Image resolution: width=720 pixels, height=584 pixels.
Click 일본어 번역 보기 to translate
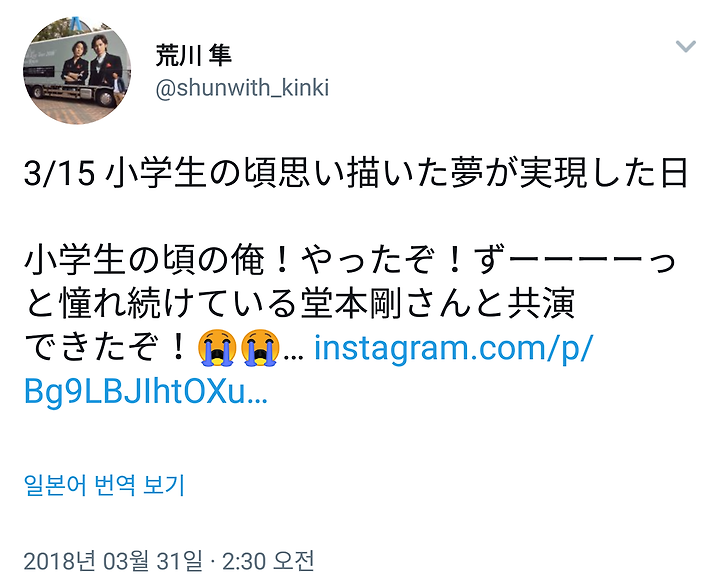pos(104,484)
